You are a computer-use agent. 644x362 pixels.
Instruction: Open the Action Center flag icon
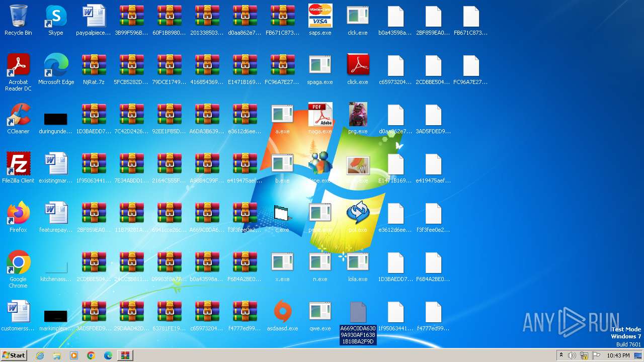click(x=596, y=355)
